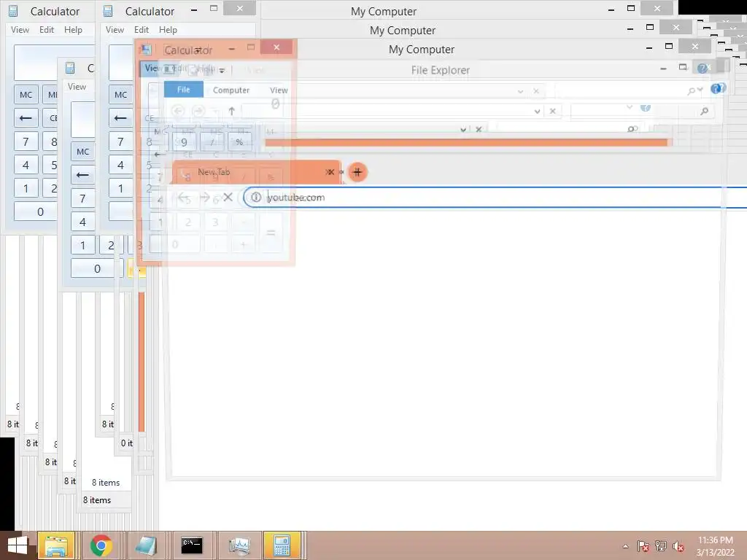Image resolution: width=747 pixels, height=560 pixels.
Task: Click small overlapping Calculator title icon
Action: coord(70,68)
